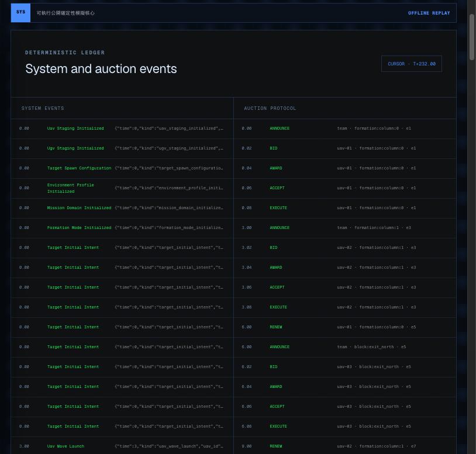Open the Uav Staging Initialized event row
The height and width of the screenshot is (454, 476).
pyautogui.click(x=122, y=129)
